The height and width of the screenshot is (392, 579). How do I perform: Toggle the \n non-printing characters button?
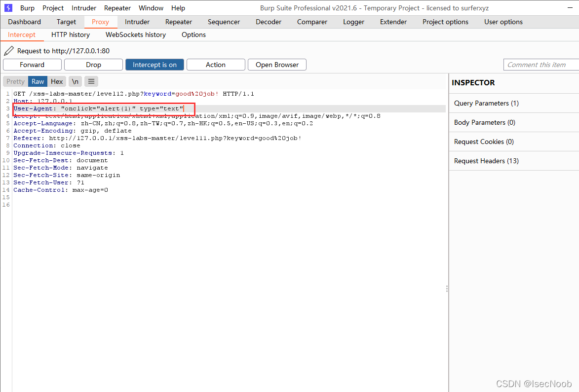pyautogui.click(x=75, y=81)
